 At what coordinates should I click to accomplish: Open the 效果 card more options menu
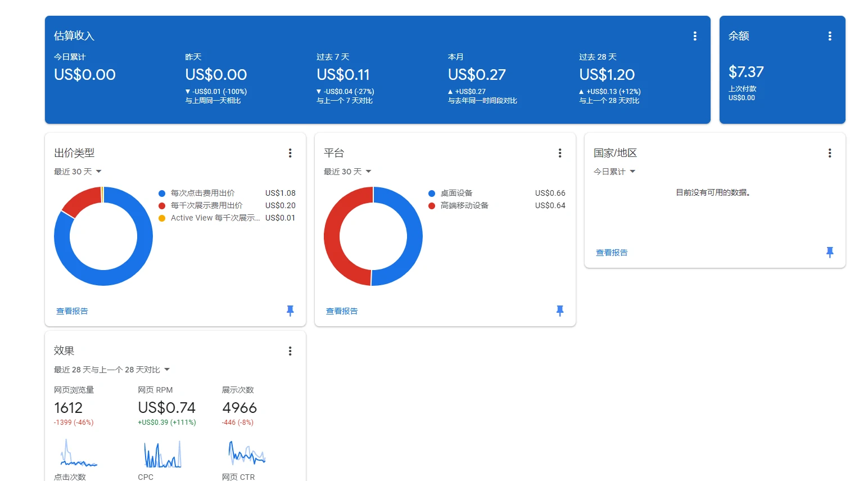coord(290,351)
